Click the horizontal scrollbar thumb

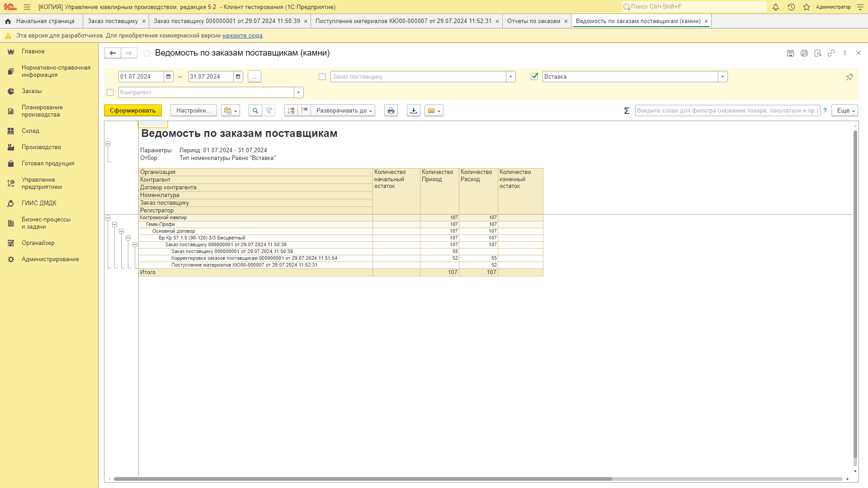(363, 479)
